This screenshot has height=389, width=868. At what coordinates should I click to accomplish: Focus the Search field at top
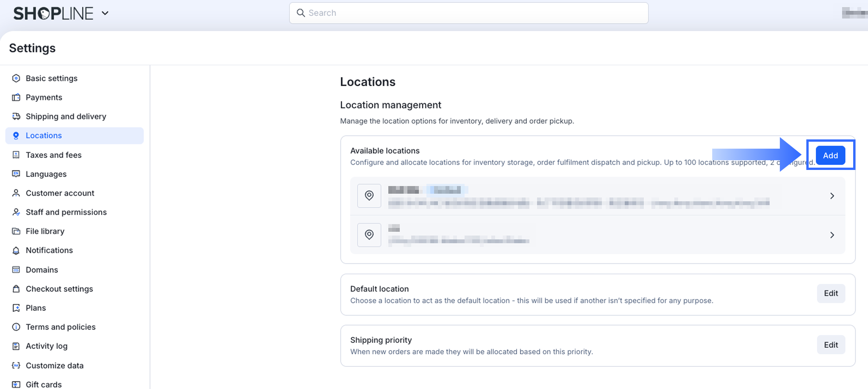(x=468, y=13)
